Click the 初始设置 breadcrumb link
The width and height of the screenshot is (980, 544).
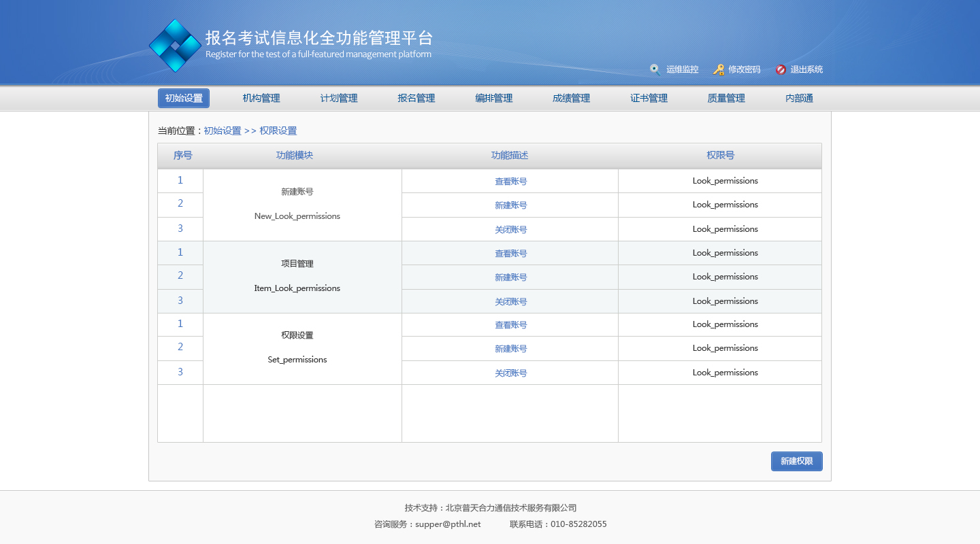223,131
